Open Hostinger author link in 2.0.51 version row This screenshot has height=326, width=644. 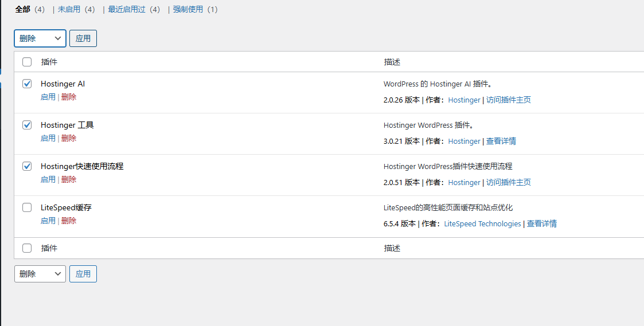(464, 182)
